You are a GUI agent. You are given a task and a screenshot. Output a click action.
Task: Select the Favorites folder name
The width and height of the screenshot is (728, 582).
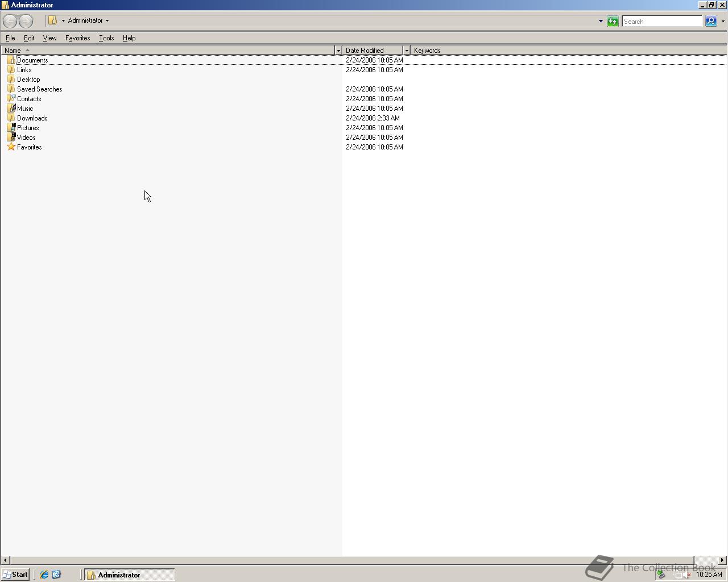pos(29,147)
